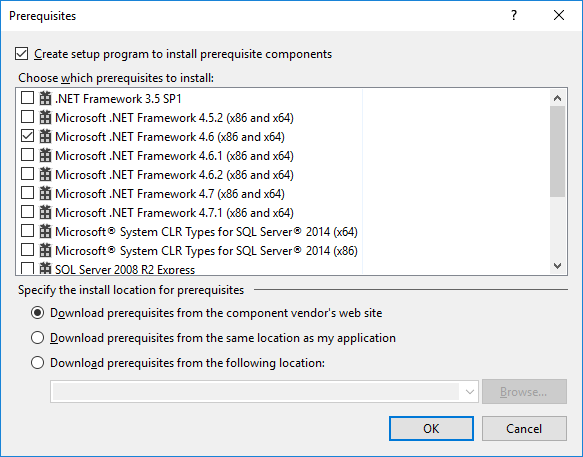Click the prerequisites list scrollbar thumb

pyautogui.click(x=557, y=151)
